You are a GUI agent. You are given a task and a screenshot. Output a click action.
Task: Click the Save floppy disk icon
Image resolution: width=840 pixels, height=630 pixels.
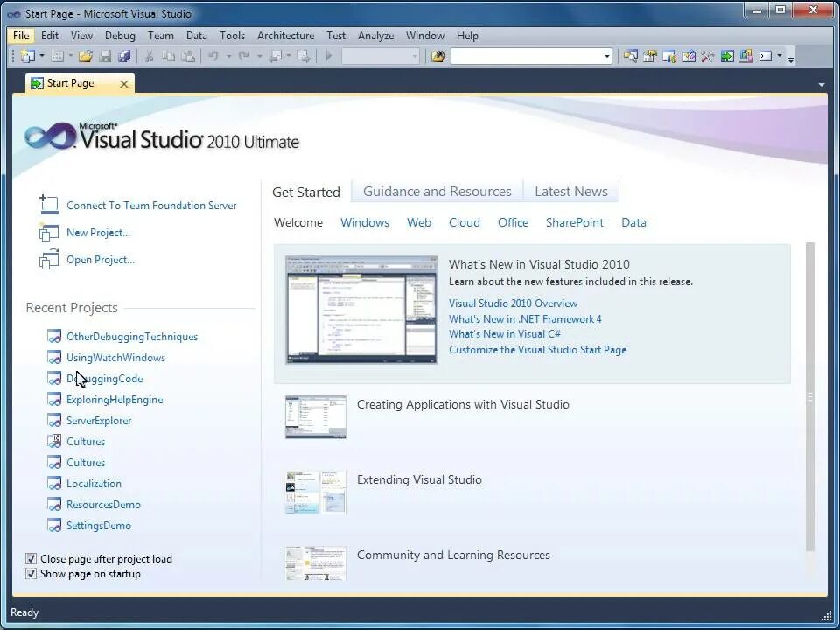(x=106, y=56)
